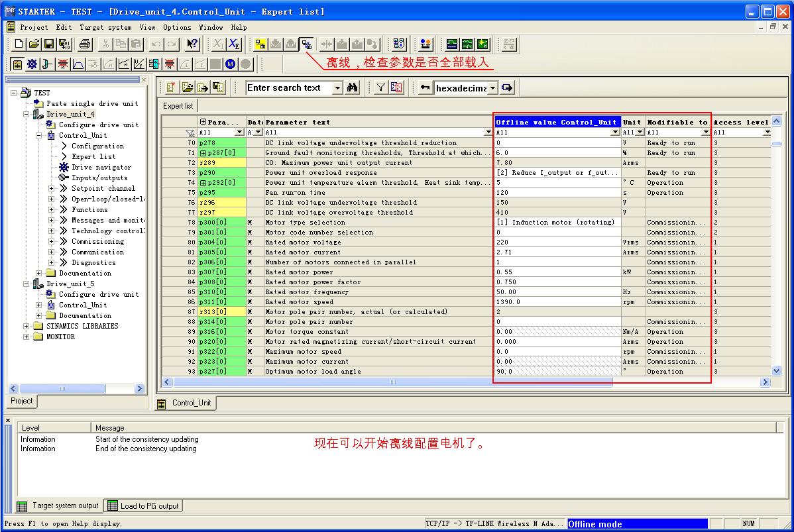Click the parameter table horizontal scrollbar
The height and width of the screenshot is (532, 794).
[392, 382]
